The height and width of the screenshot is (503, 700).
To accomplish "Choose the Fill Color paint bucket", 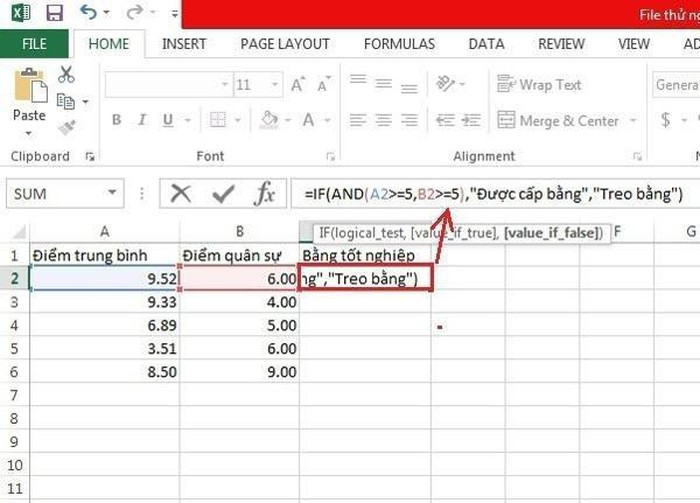I will 268,120.
